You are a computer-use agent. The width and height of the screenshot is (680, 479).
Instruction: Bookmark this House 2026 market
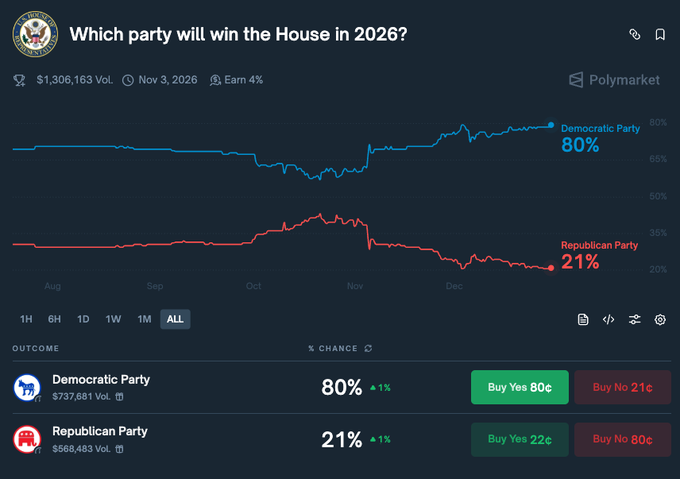pyautogui.click(x=660, y=34)
